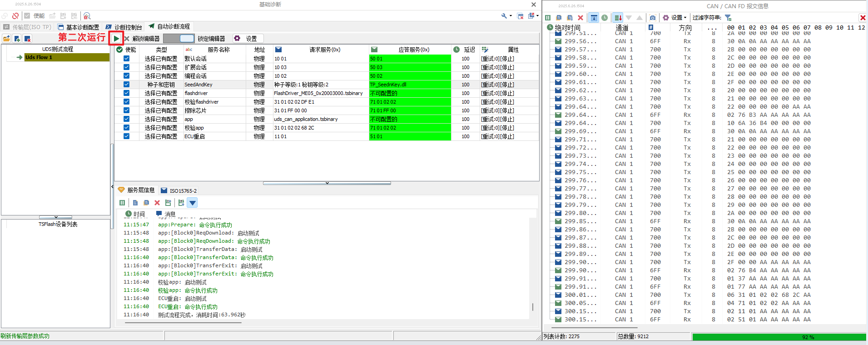Click the disconnect red link icon

[x=15, y=16]
